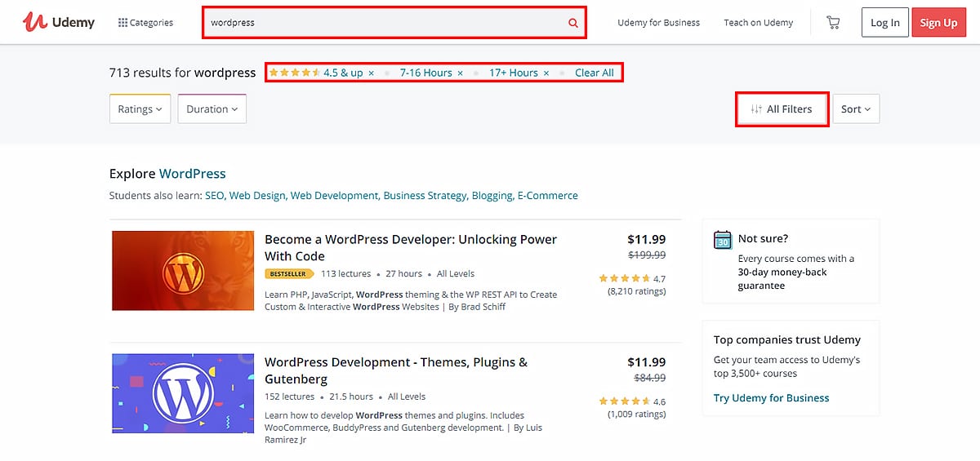Open the Categories grid menu

[x=146, y=23]
